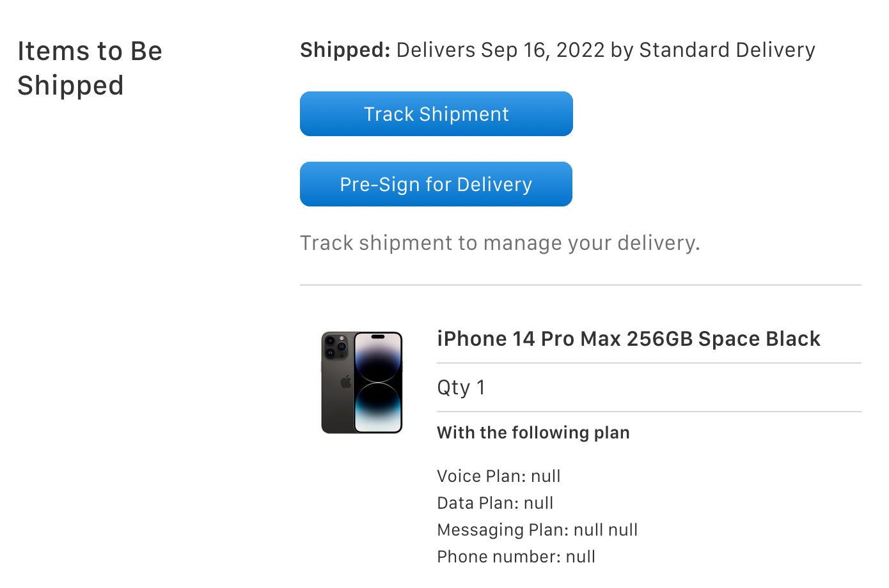Click the Track shipment to manage delivery note
Viewport: 889px width, 588px height.
[x=500, y=243]
